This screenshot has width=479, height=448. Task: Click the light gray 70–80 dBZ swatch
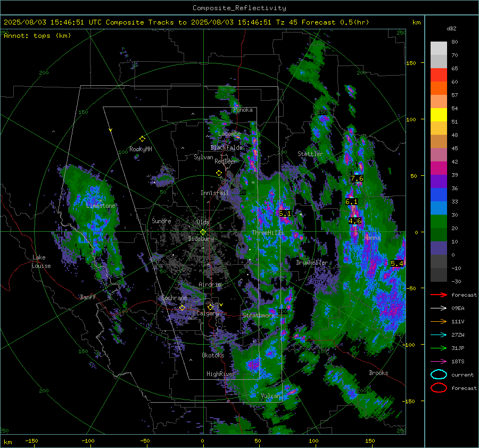[439, 48]
